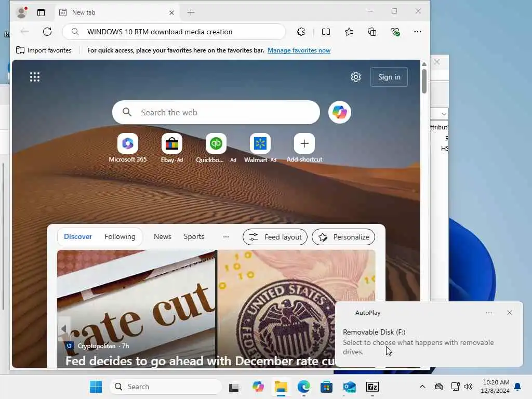The height and width of the screenshot is (399, 532).
Task: Follow the Manage favorites now link
Action: click(x=299, y=50)
